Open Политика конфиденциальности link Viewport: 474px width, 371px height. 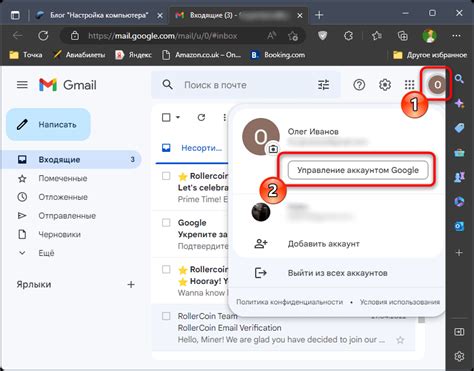[289, 302]
